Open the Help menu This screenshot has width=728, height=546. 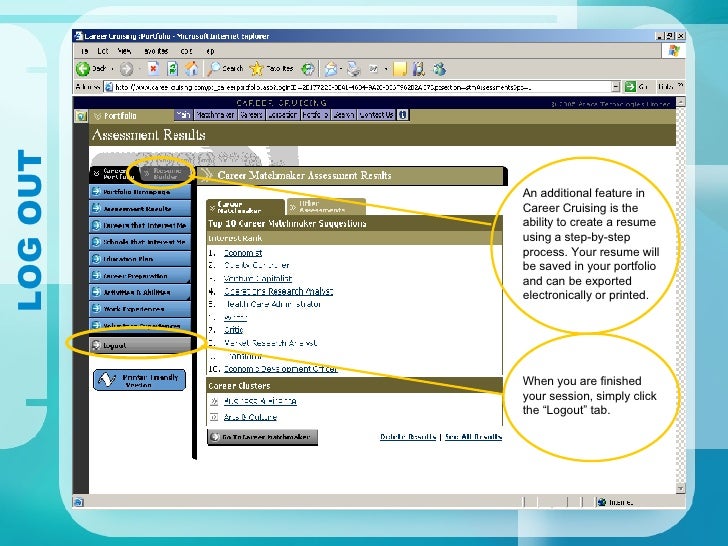210,51
